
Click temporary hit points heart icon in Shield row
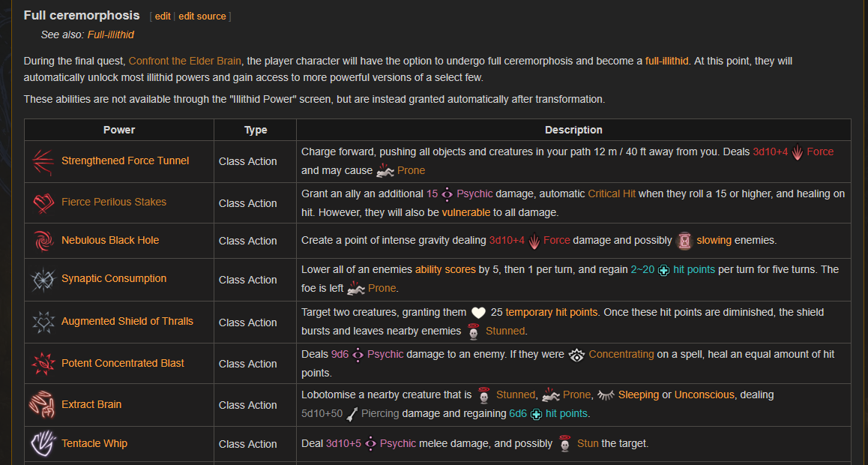[x=478, y=313]
